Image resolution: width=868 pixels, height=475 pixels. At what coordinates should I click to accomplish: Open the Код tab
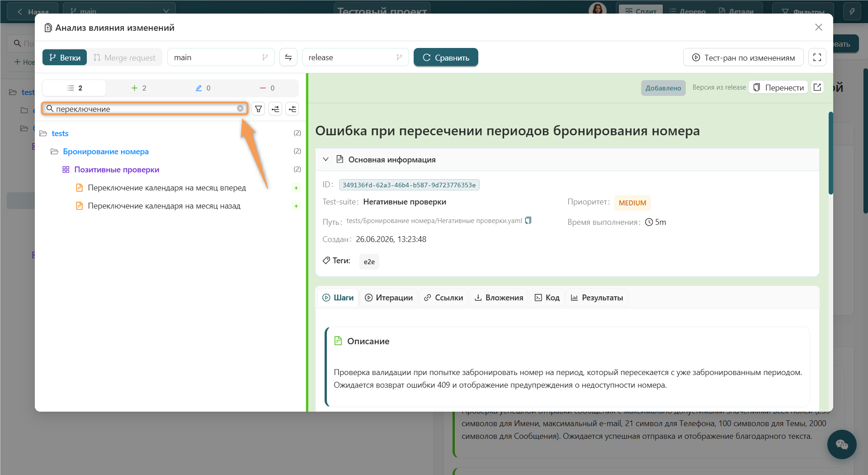pyautogui.click(x=547, y=298)
